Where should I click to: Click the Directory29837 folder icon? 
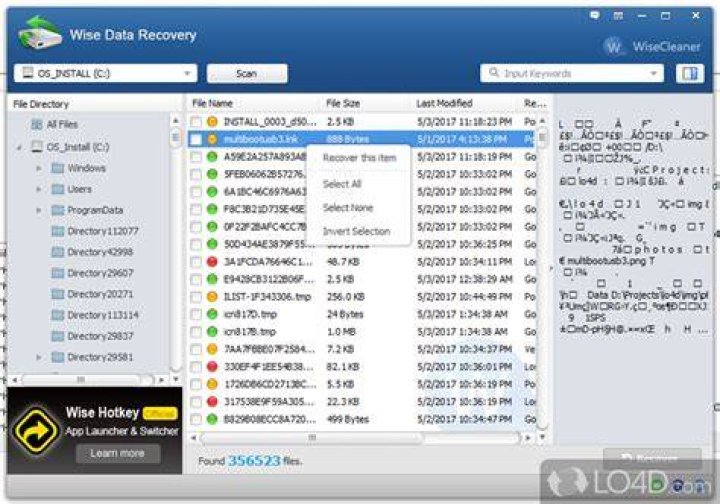pos(57,336)
